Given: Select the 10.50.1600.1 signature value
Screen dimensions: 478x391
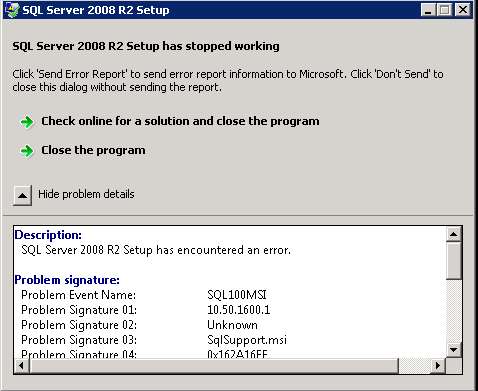Looking at the screenshot, I should click(239, 310).
